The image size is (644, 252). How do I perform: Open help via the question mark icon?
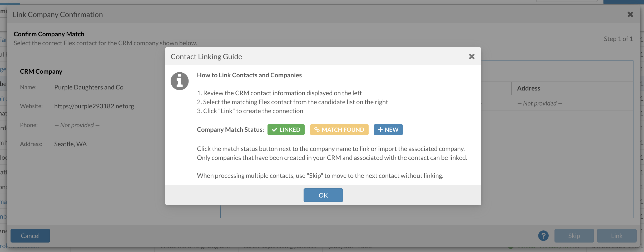tap(543, 236)
